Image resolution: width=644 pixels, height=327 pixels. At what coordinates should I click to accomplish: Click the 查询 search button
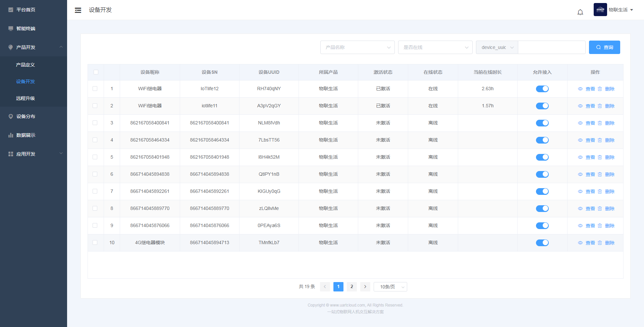(x=604, y=47)
